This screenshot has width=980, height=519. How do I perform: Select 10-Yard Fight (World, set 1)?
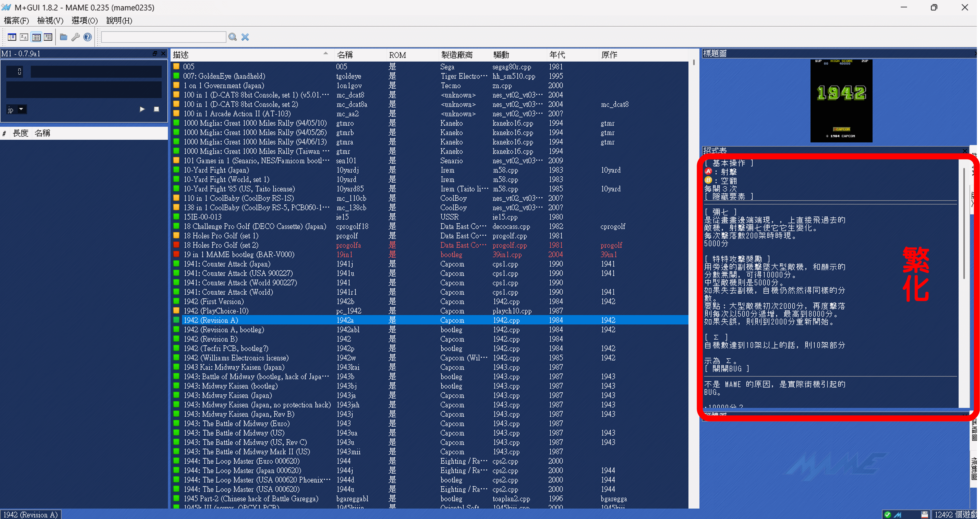point(227,180)
